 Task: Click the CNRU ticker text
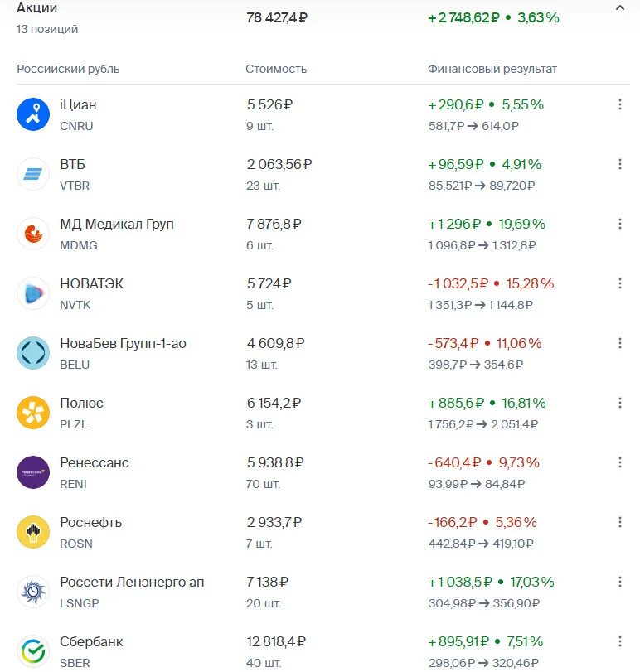[76, 126]
